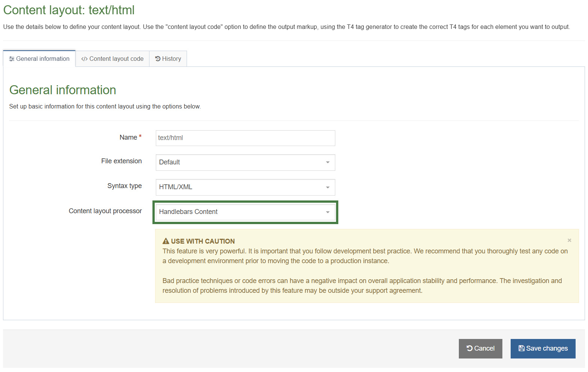
Task: Select the General information tab
Action: click(39, 59)
